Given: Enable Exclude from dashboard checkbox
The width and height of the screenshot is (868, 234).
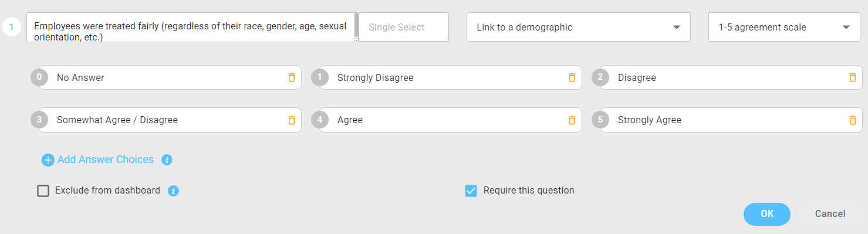Looking at the screenshot, I should [x=43, y=191].
